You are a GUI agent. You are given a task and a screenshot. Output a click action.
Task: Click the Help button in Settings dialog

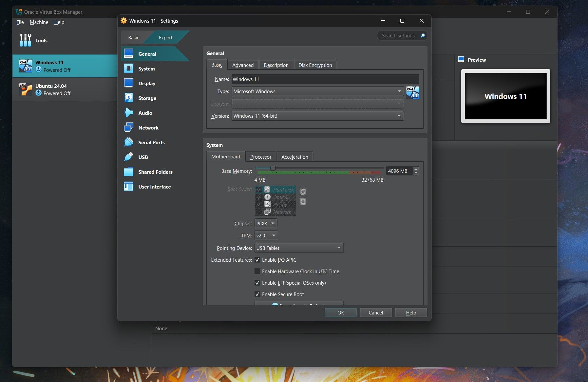[411, 312]
